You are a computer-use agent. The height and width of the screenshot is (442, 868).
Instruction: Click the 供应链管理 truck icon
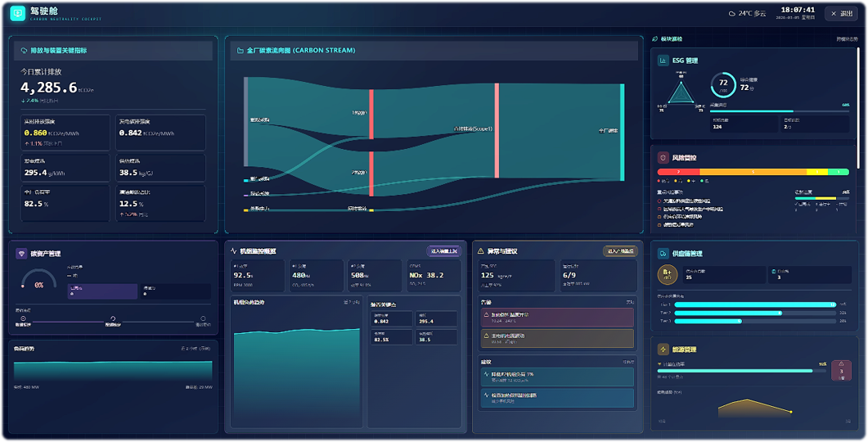(663, 254)
